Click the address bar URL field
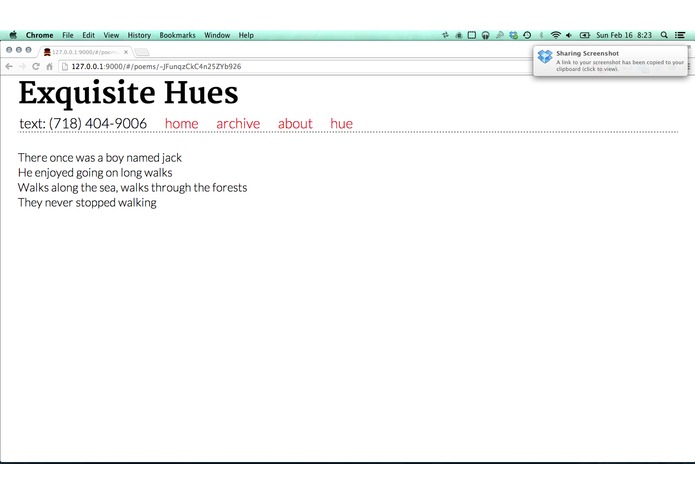Viewport: 695px width, 494px height. point(293,66)
